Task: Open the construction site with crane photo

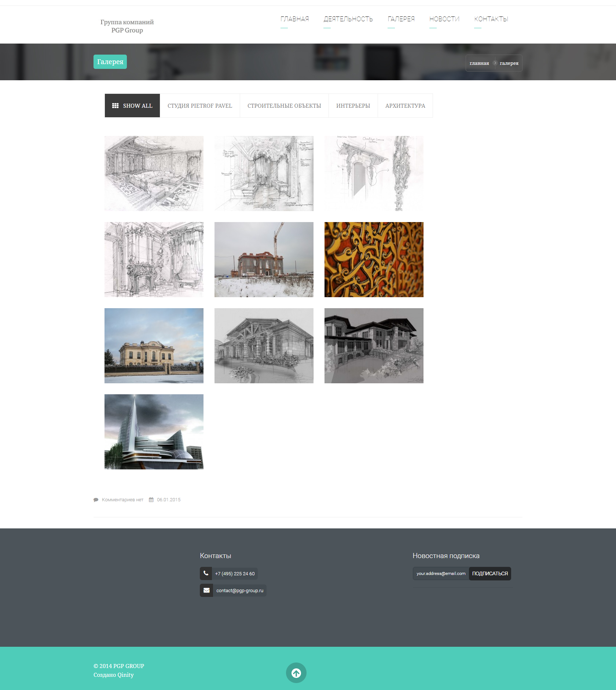Action: pyautogui.click(x=264, y=259)
